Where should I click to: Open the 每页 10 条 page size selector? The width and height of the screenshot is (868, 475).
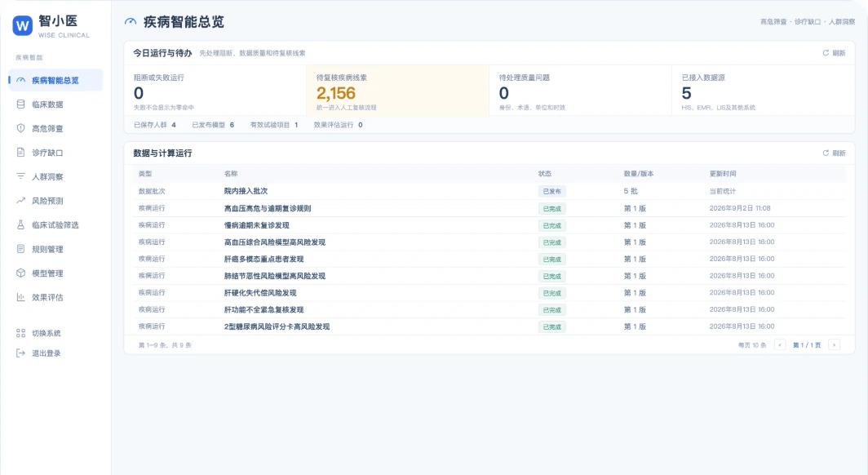(x=752, y=345)
